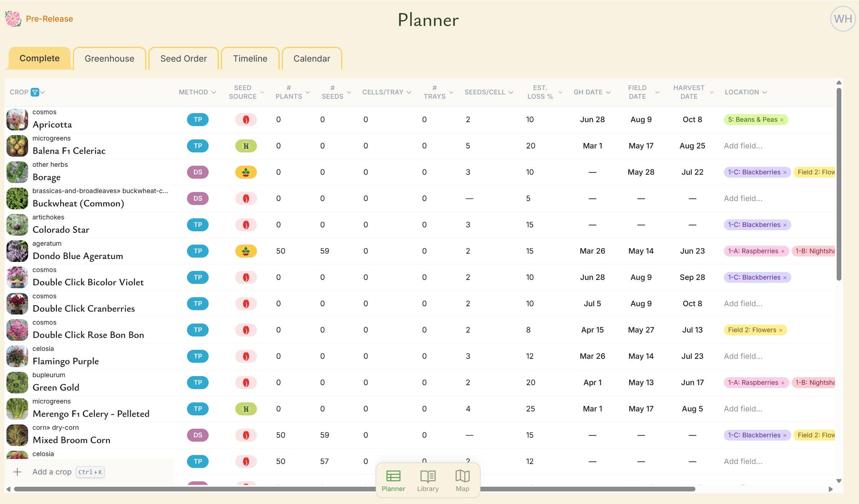Switch to the Greenhouse tab

pos(109,58)
